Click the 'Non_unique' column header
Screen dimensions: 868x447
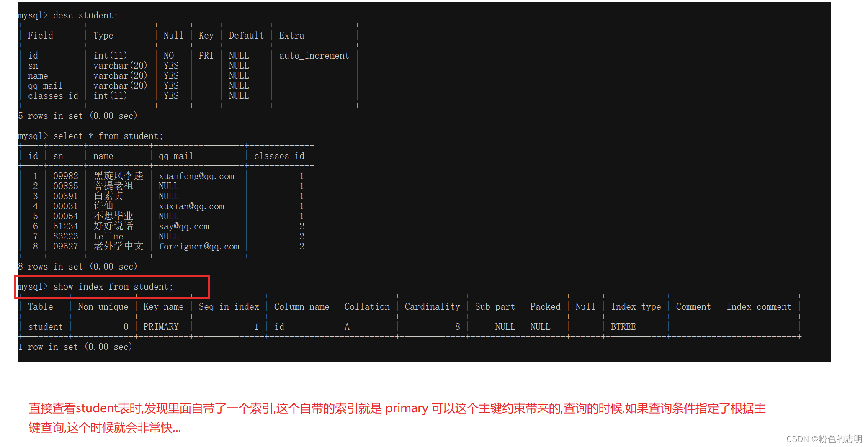pyautogui.click(x=103, y=307)
